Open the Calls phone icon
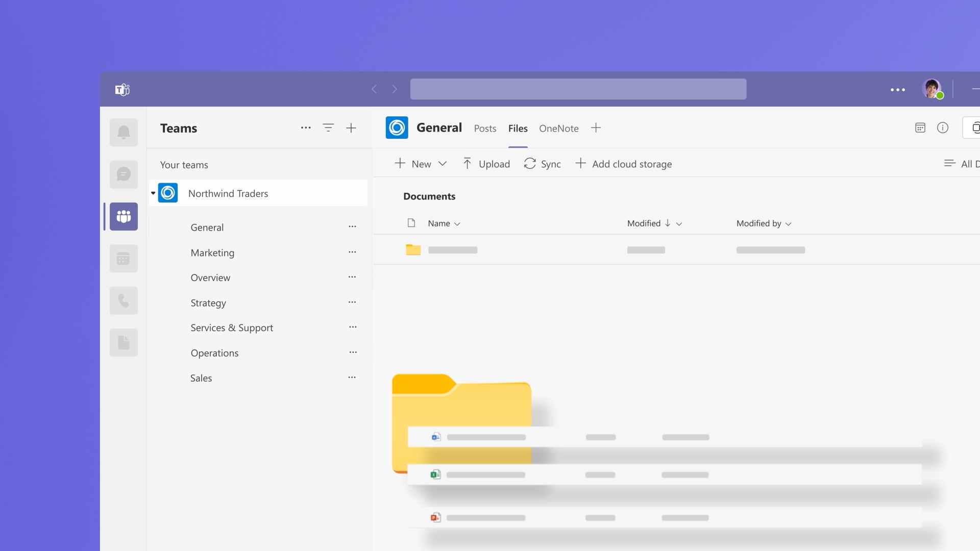 pos(124,300)
